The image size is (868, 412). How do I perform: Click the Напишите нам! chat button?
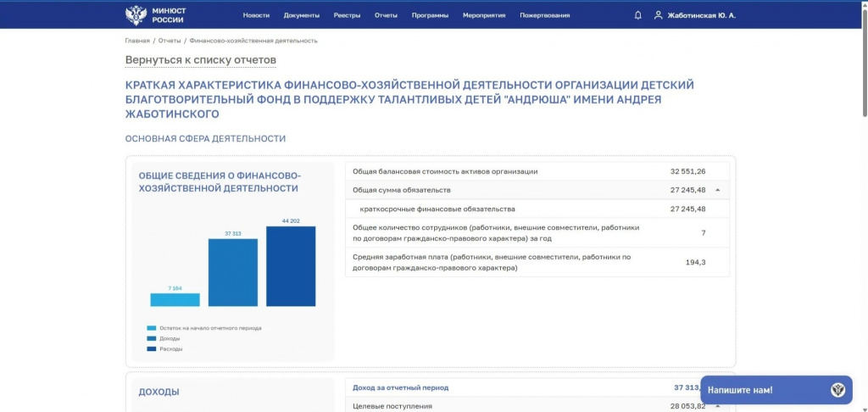click(776, 390)
